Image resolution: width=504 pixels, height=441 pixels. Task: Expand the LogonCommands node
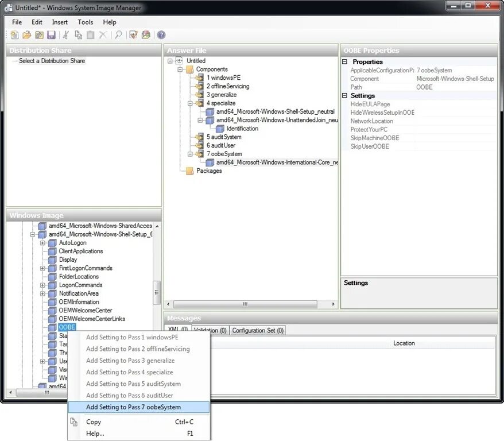pyautogui.click(x=42, y=285)
